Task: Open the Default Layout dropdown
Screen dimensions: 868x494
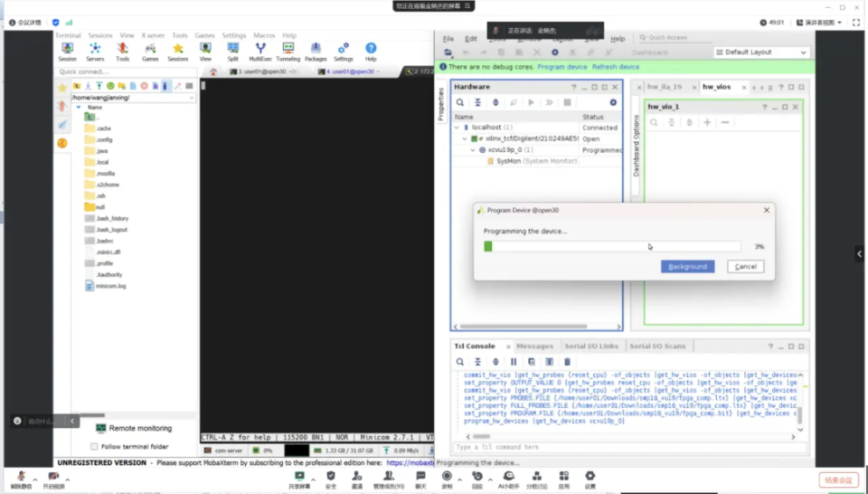Action: 761,52
